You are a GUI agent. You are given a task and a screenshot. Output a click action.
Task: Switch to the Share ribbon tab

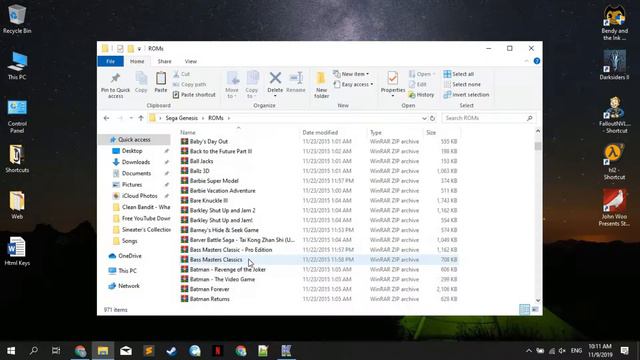coord(164,61)
